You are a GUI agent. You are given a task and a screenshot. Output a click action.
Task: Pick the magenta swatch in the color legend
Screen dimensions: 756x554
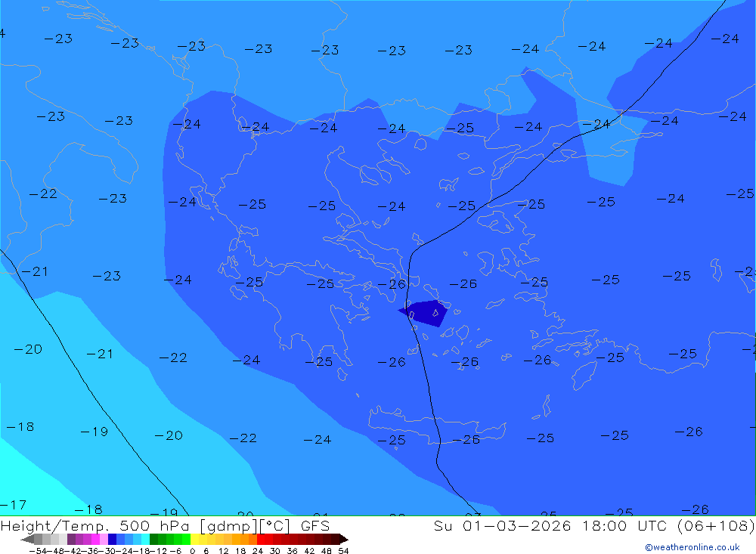pyautogui.click(x=95, y=539)
